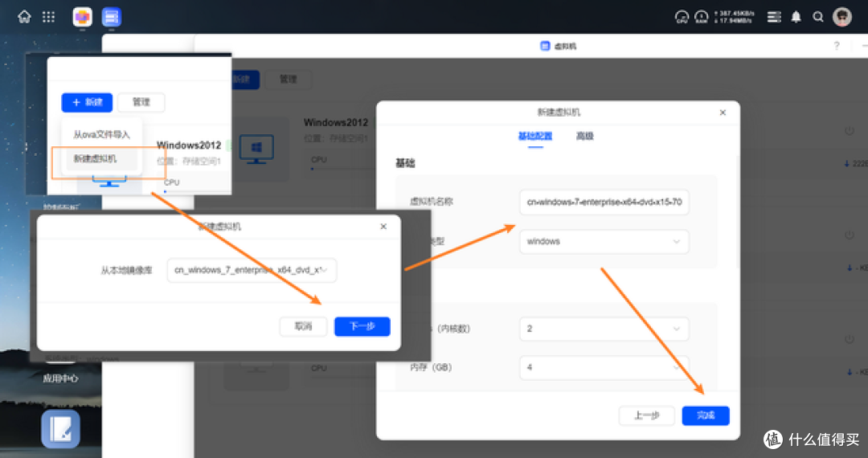Switch to virtual machine app in top bar
Screen dimensions: 868x458
point(111,17)
